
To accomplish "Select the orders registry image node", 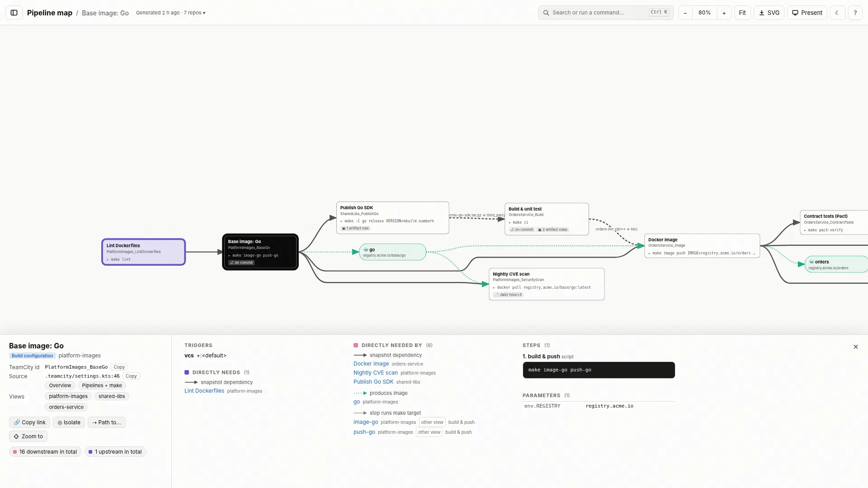I will tap(836, 264).
